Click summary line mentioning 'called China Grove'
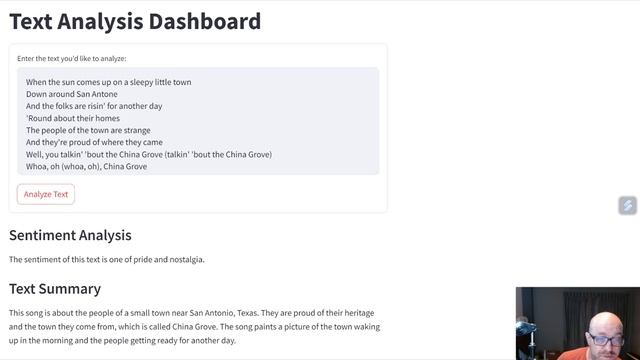This screenshot has height=360, width=640. 194,327
